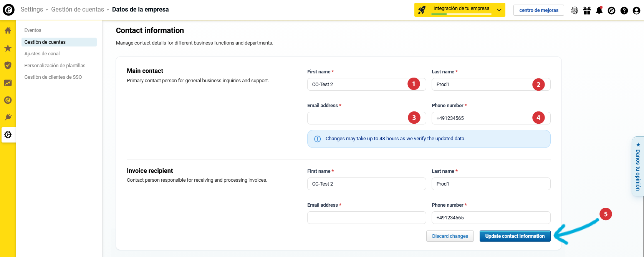
Task: Open the notifications bell icon
Action: coord(599,10)
